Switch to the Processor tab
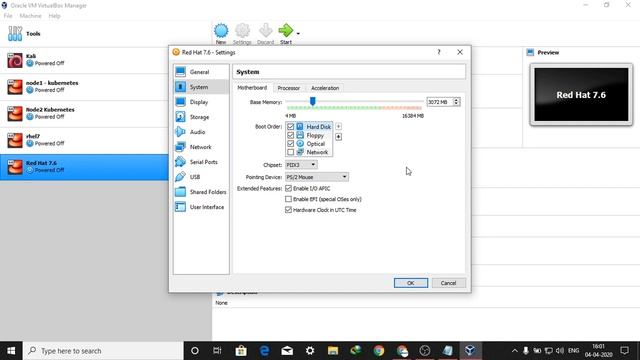 (x=289, y=88)
